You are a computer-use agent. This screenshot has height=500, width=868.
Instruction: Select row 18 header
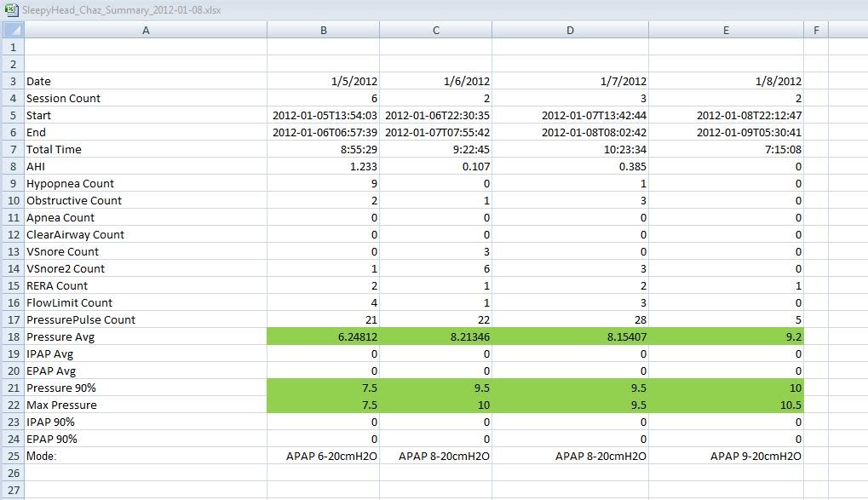(12, 336)
